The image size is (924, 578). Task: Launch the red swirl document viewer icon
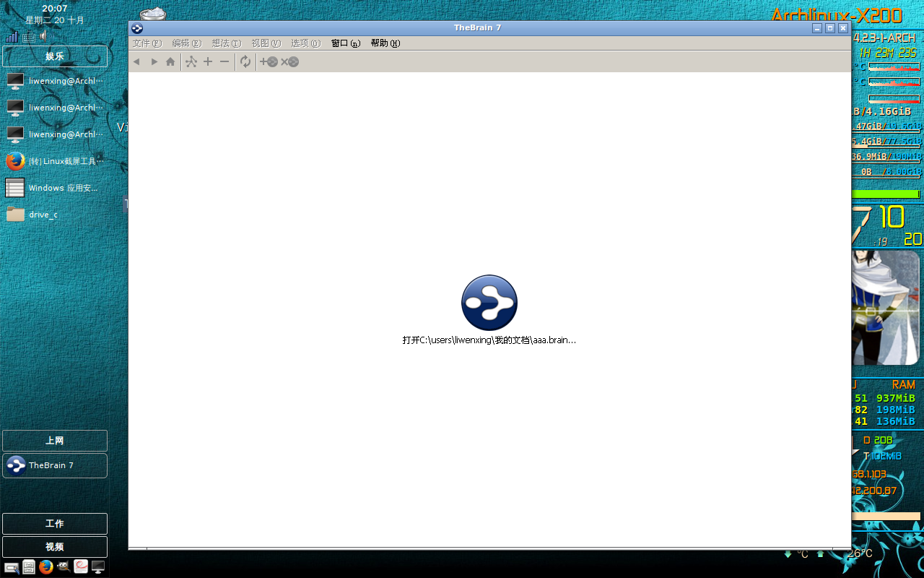pos(81,567)
